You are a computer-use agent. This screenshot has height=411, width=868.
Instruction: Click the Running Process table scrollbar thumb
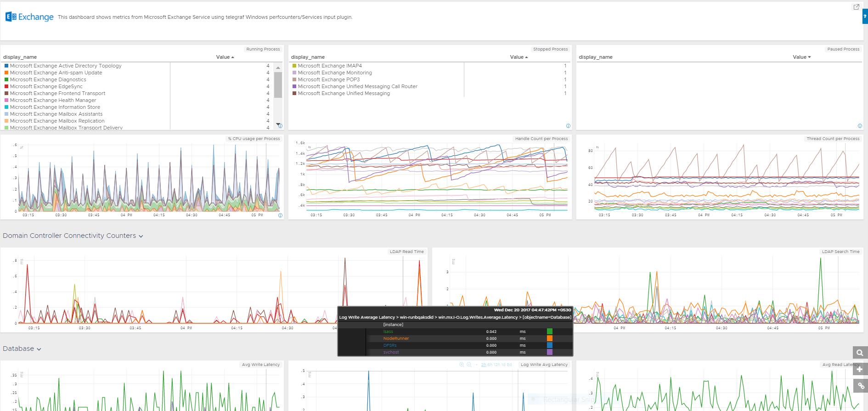coord(278,84)
